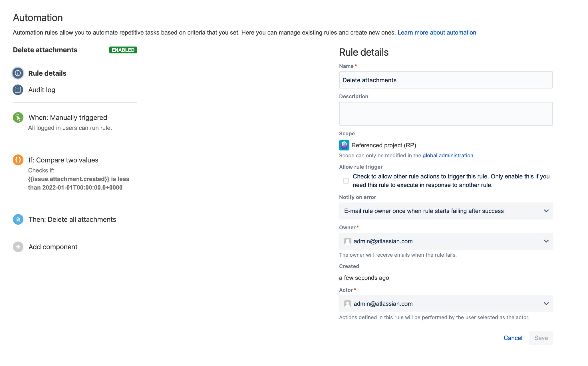The image size is (588, 366).
Task: Expand the Owner selection dropdown
Action: (x=546, y=241)
